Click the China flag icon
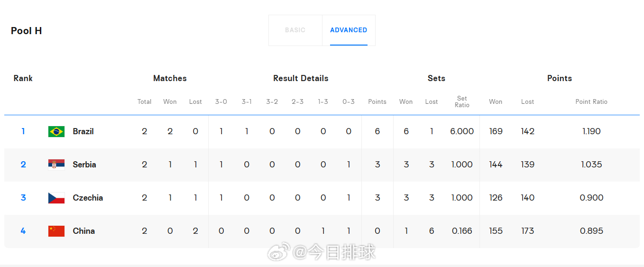The image size is (644, 267). pos(56,231)
